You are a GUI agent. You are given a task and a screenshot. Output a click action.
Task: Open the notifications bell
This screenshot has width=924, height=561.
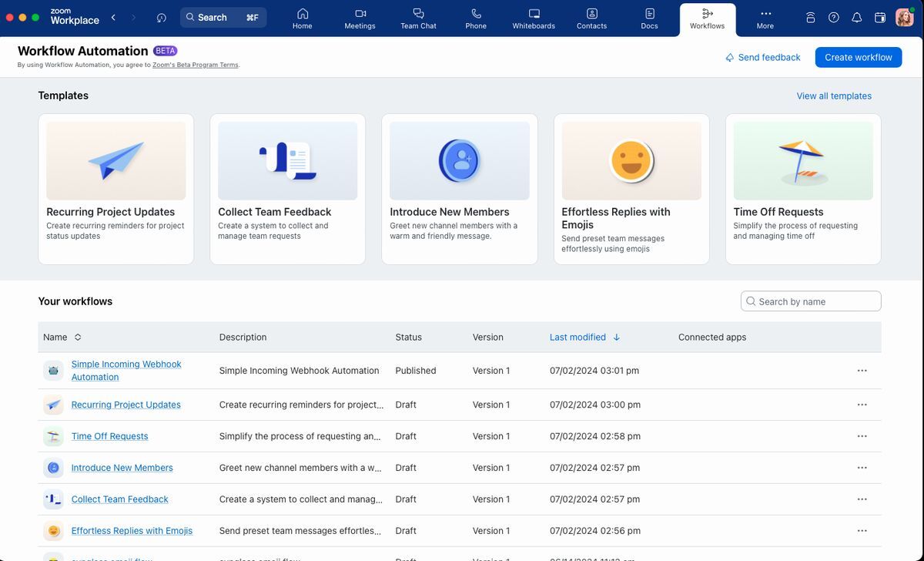pos(857,17)
